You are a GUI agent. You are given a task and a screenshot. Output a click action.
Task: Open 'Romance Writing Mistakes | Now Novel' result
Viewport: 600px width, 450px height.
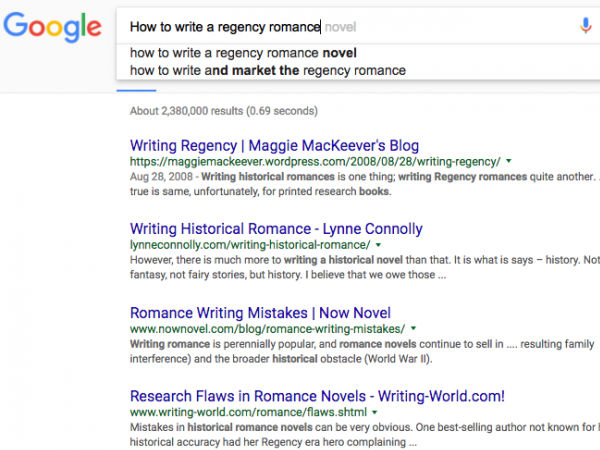(260, 313)
